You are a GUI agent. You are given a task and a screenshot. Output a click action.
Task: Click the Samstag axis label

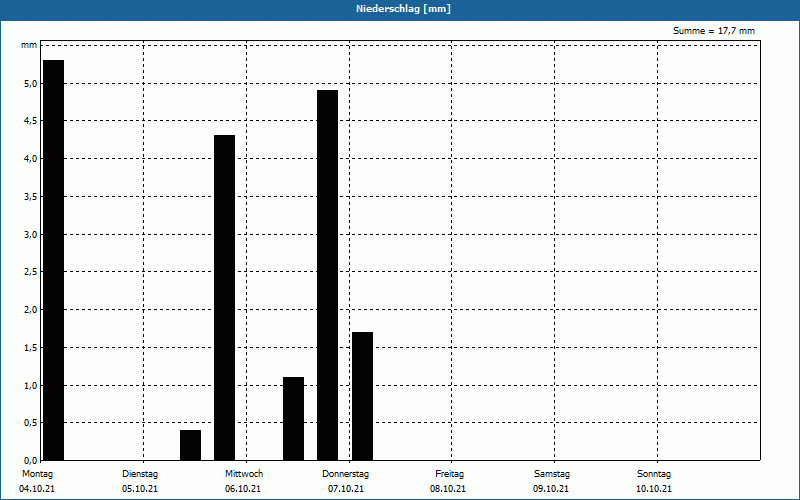pyautogui.click(x=552, y=474)
